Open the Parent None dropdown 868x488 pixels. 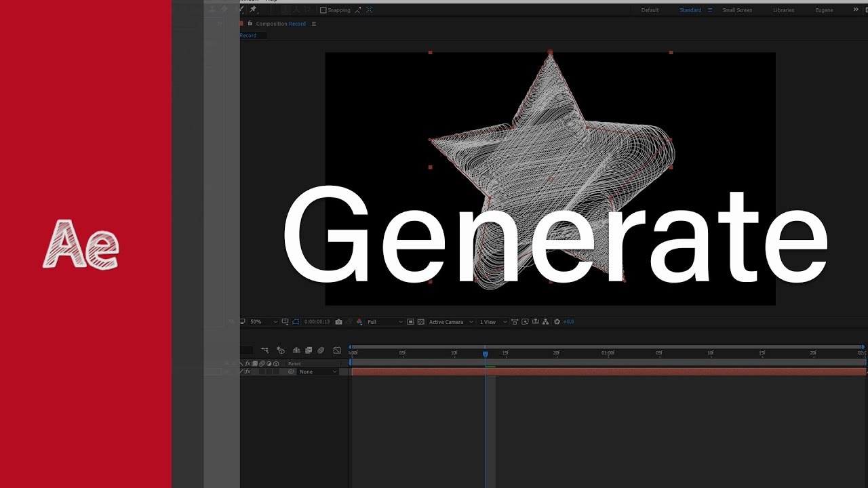click(x=317, y=371)
